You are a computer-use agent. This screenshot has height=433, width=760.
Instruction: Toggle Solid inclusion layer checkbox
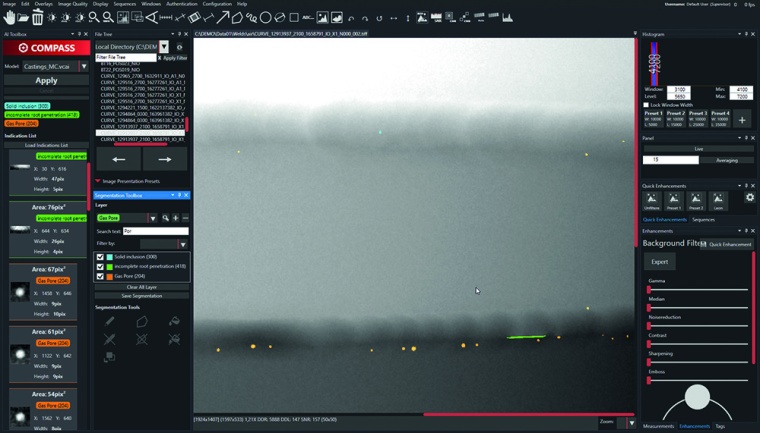(x=100, y=257)
